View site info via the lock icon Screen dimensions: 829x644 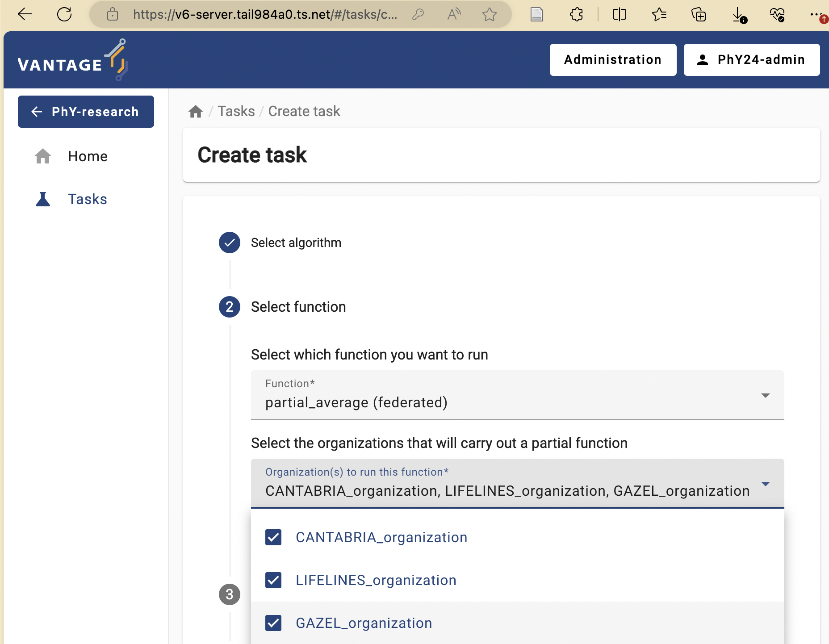click(113, 15)
